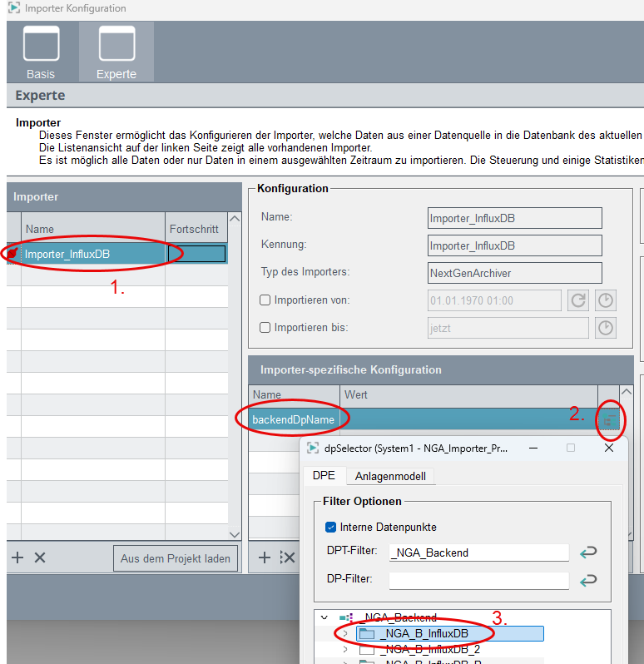The image size is (644, 664).
Task: Click the Kennung input field
Action: [514, 245]
